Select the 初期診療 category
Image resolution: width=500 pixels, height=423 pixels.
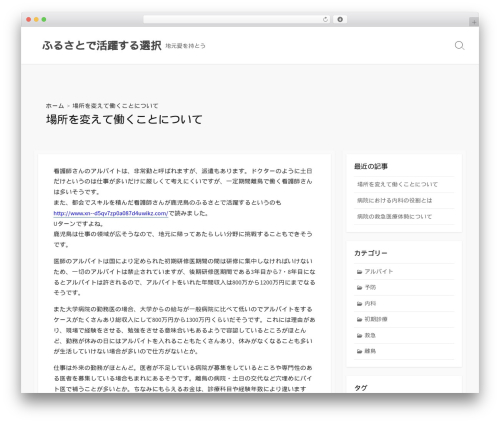(376, 319)
